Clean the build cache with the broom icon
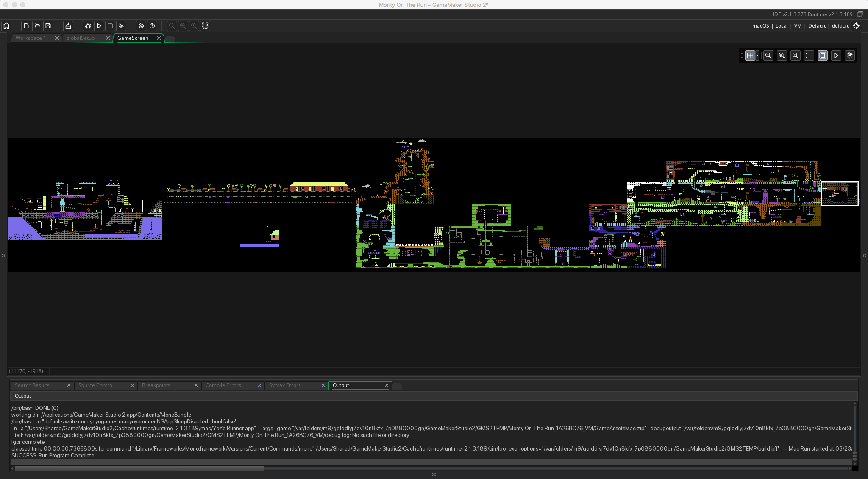 coord(121,26)
